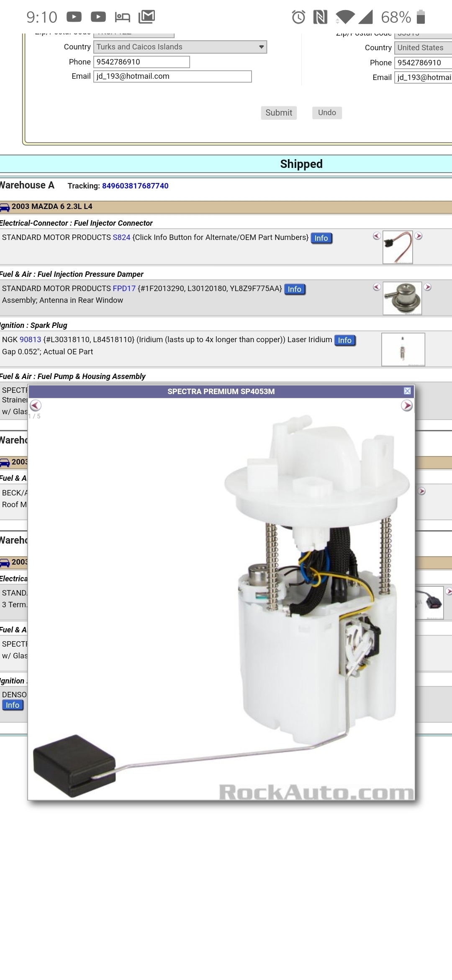Viewport: 452px width, 980px height.
Task: Open the connector thumbnail beside the popup
Action: [x=429, y=603]
